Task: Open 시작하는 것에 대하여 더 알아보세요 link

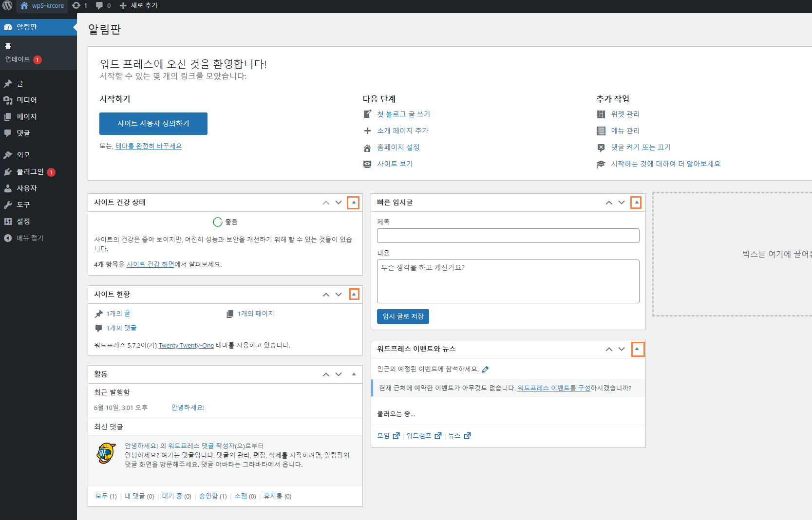Action: tap(665, 164)
